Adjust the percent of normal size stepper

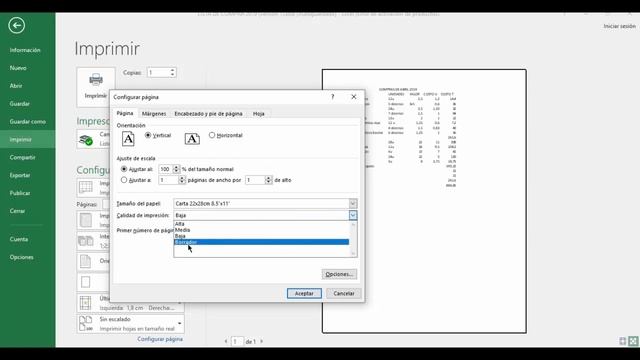click(x=176, y=169)
